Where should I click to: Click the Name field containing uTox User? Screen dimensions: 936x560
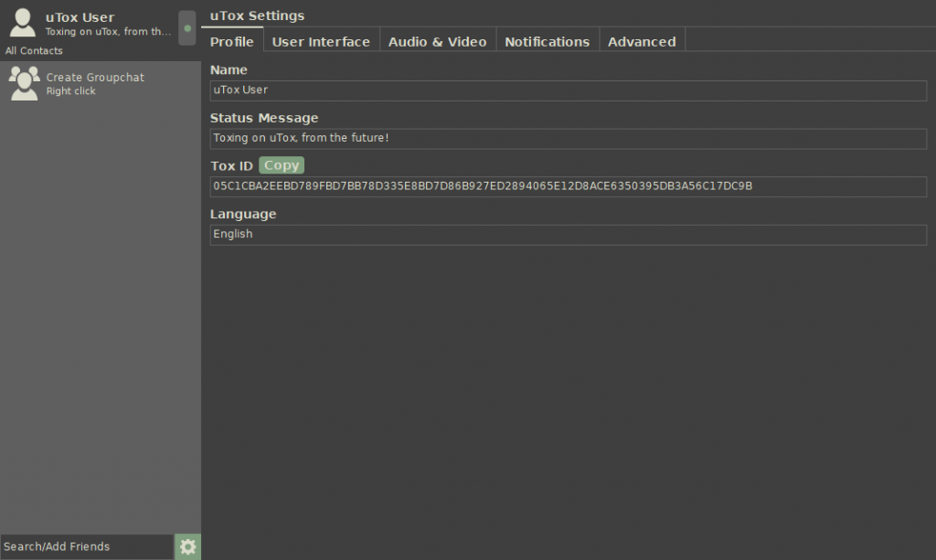pos(569,90)
